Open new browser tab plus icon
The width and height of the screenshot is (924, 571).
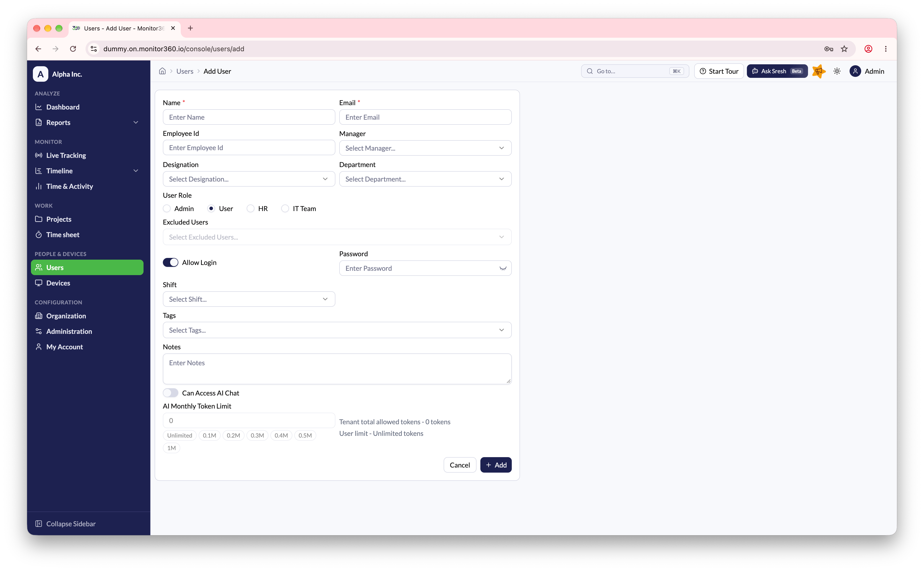(190, 28)
